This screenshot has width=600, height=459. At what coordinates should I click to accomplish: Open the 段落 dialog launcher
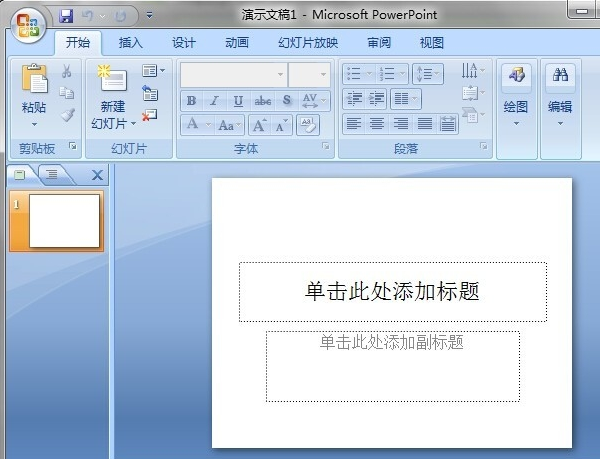484,146
